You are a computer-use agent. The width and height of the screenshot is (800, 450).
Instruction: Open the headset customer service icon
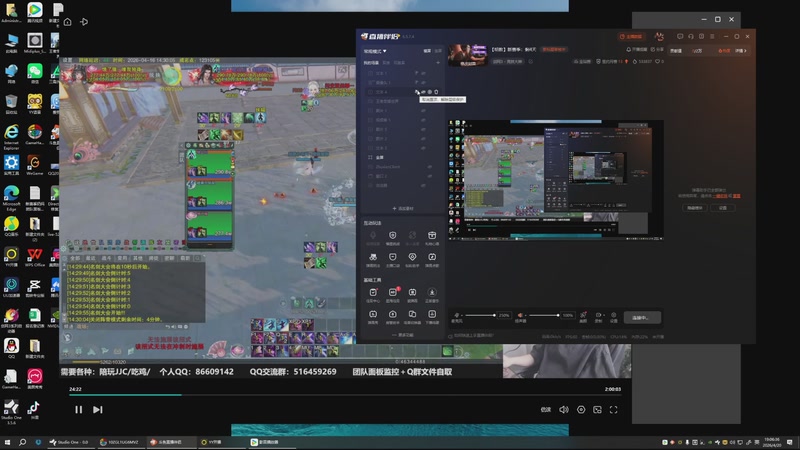tap(691, 37)
